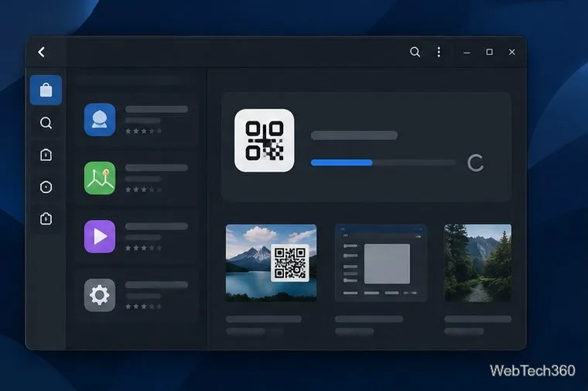Select the circular hexagon icon in sidebar
Image resolution: width=588 pixels, height=391 pixels.
[x=46, y=187]
